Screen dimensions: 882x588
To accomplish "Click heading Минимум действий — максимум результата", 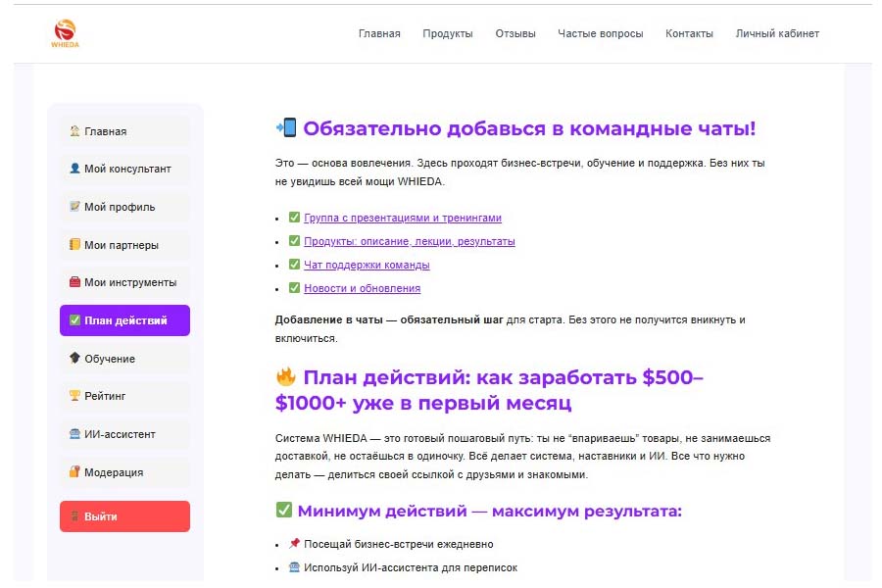I will (x=489, y=511).
